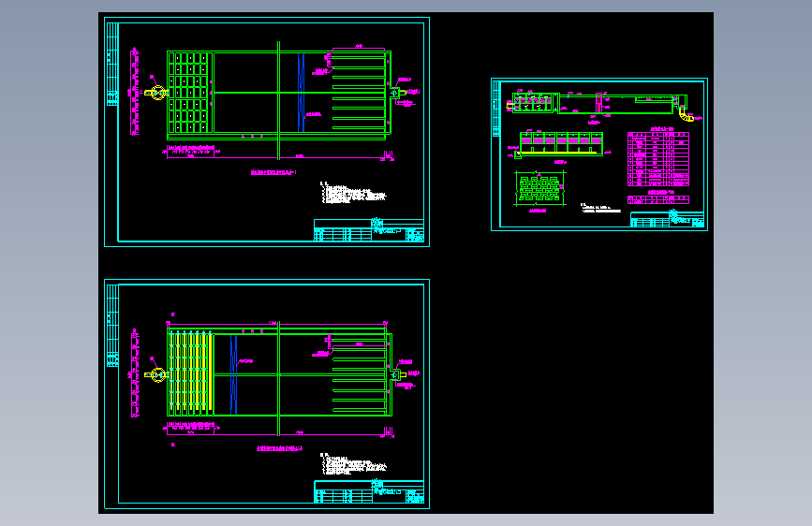Click the blue vertical baffle in top plan

301,93
